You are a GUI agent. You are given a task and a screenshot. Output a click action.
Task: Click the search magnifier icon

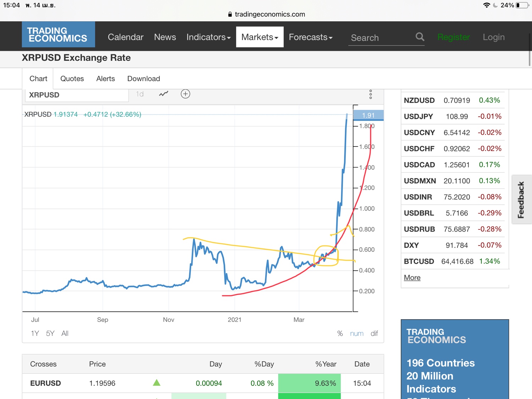pyautogui.click(x=420, y=37)
